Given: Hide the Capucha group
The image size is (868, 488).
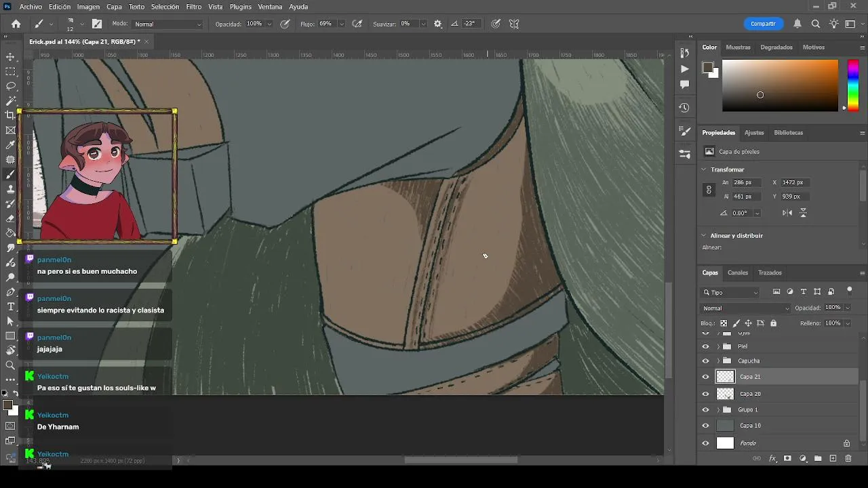Looking at the screenshot, I should click(705, 361).
